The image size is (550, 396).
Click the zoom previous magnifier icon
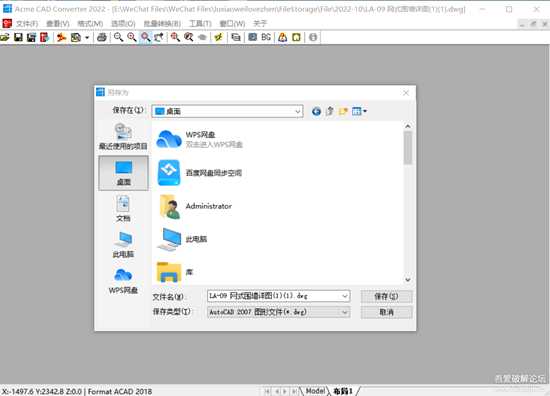[189, 37]
